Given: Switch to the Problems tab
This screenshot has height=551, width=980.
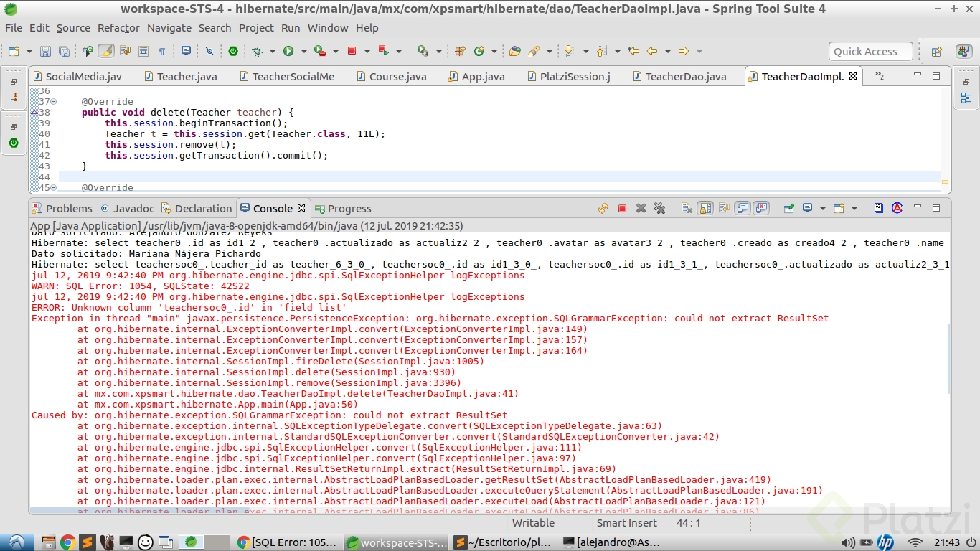Looking at the screenshot, I should [62, 209].
